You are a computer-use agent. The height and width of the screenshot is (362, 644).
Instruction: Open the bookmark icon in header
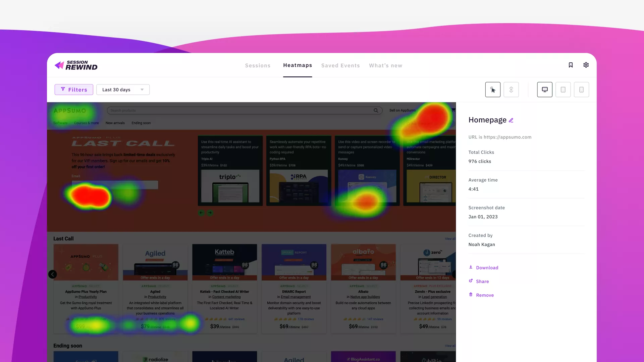coord(571,65)
